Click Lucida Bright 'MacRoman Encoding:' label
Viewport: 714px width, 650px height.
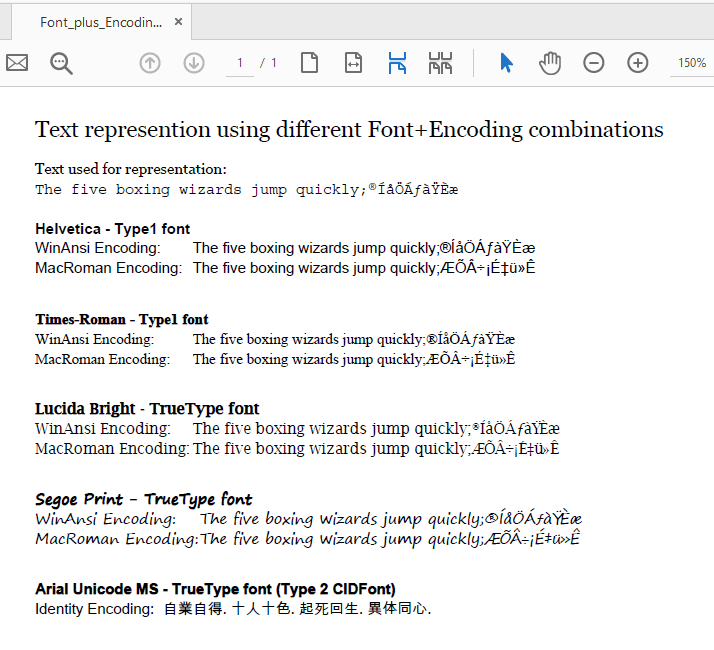pyautogui.click(x=112, y=449)
